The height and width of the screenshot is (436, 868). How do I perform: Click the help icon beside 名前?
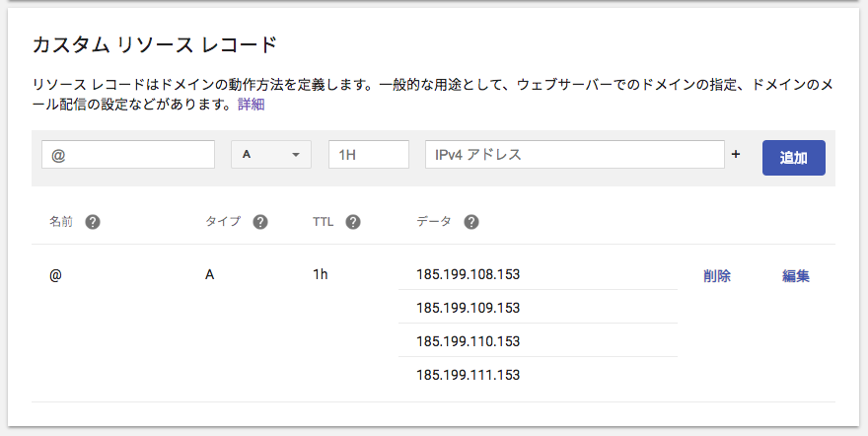[93, 222]
